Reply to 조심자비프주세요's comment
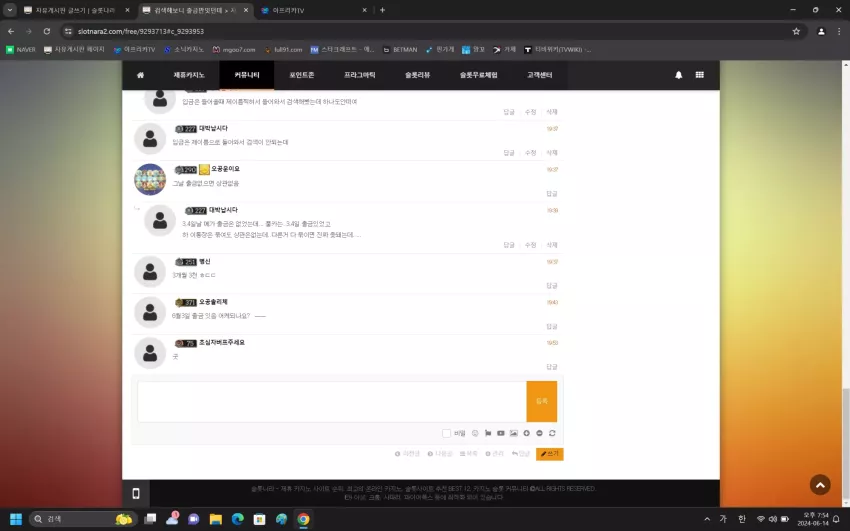 point(552,367)
